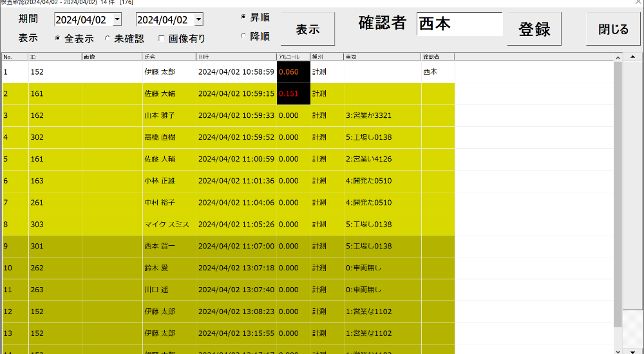The height and width of the screenshot is (354, 644).
Task: Click the vertical scrollbar thumb of table
Action: (618, 194)
